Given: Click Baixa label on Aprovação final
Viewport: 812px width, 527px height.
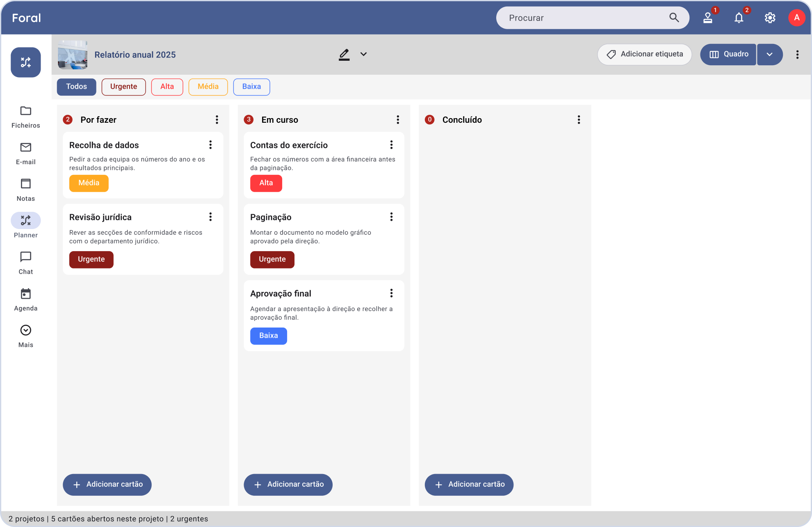Looking at the screenshot, I should [268, 336].
